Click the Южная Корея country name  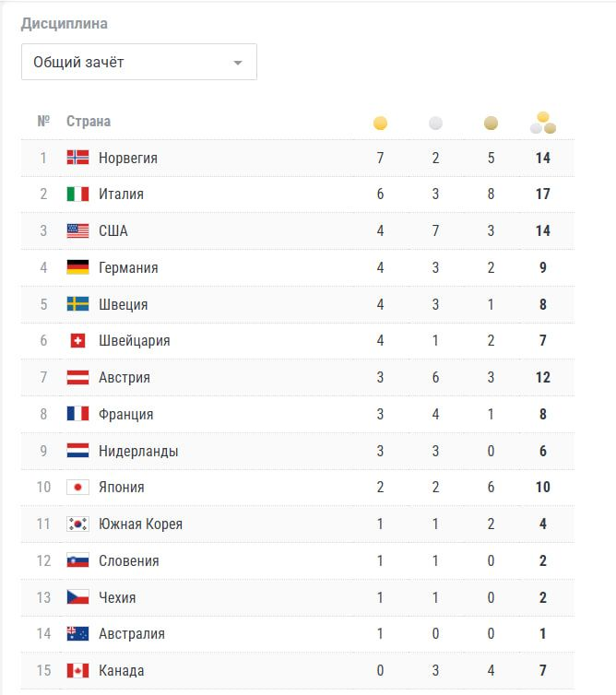click(140, 524)
